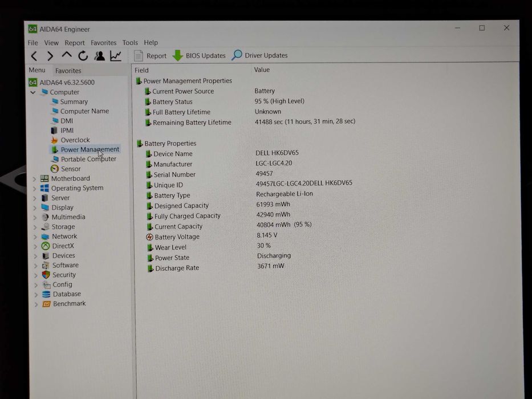This screenshot has height=399, width=532.
Task: Collapse the Computer tree node
Action: pos(33,92)
